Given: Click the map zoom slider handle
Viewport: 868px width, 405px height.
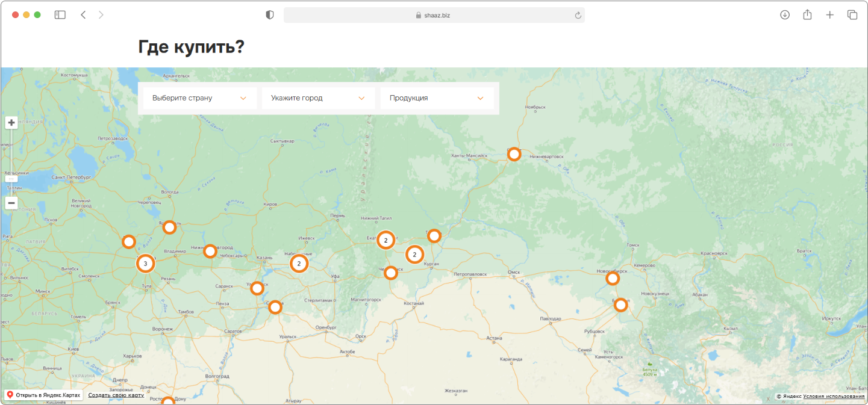Looking at the screenshot, I should click(11, 179).
